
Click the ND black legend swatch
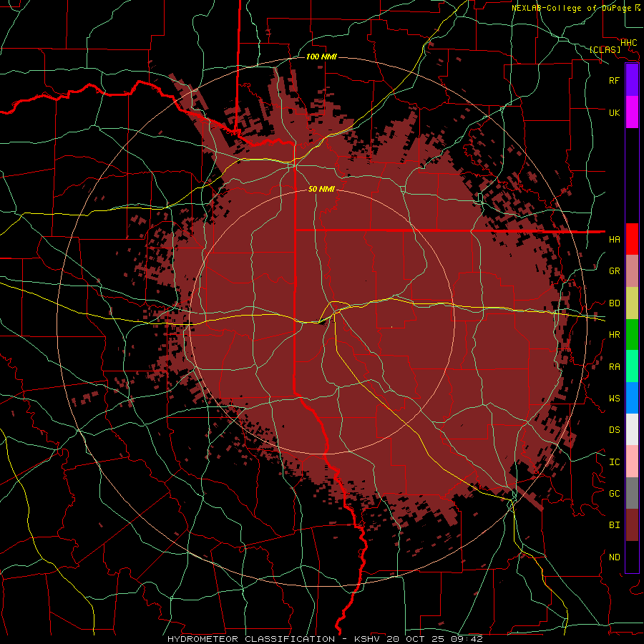[632, 557]
